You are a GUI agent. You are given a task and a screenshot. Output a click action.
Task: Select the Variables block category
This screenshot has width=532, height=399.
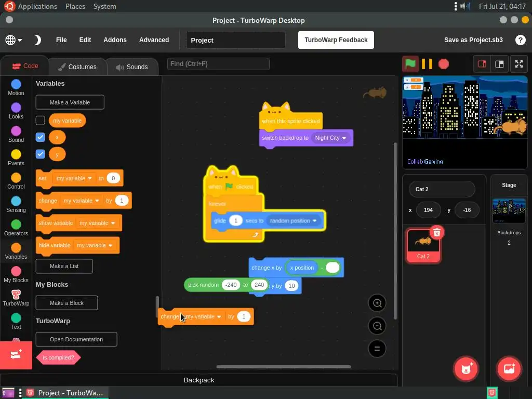[x=16, y=251]
